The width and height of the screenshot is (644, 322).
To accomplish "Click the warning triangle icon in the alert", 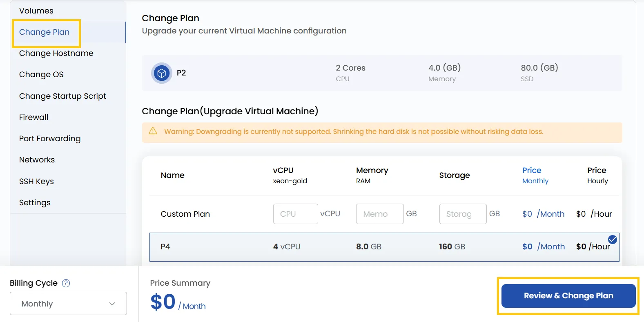I will pos(153,131).
